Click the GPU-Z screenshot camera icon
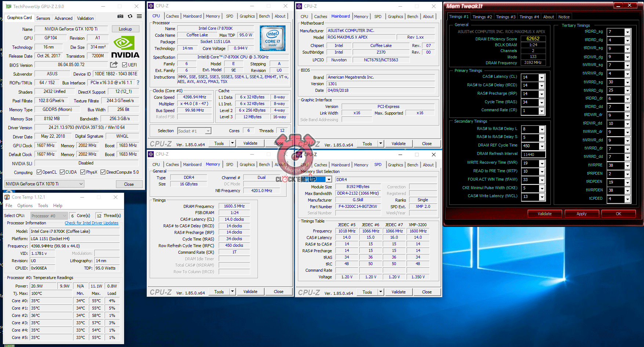644x347 pixels. [x=120, y=17]
